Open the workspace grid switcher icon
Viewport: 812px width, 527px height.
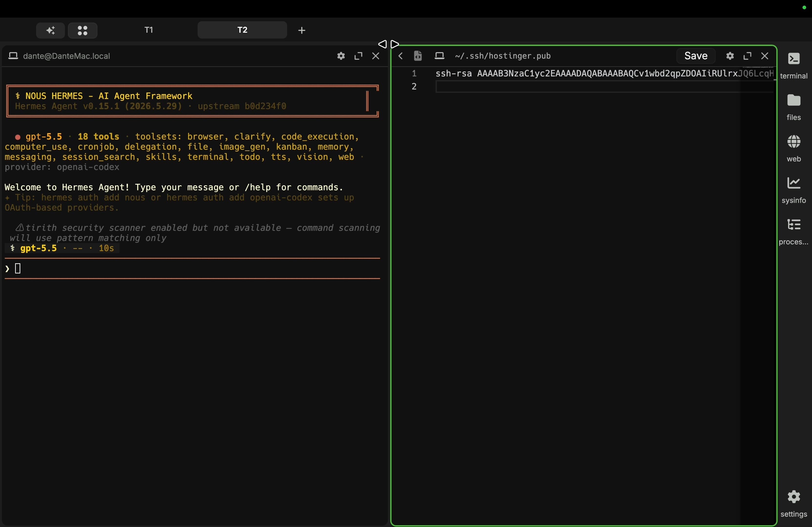click(83, 30)
